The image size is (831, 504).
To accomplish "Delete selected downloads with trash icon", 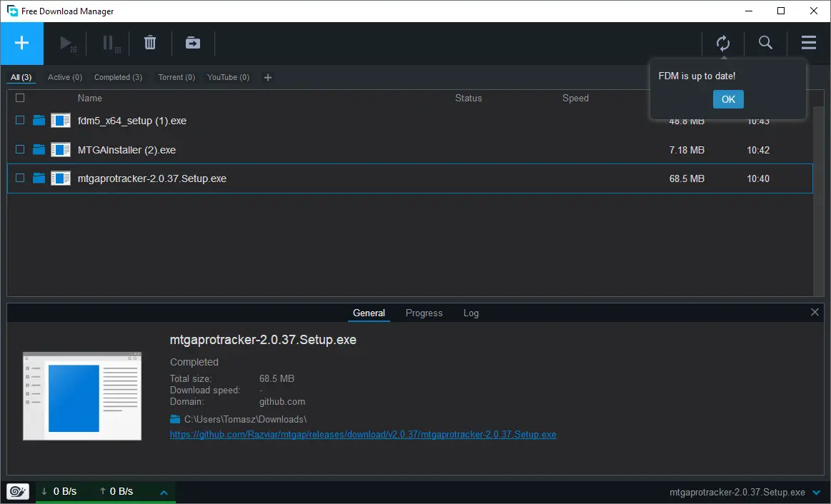I will [x=150, y=43].
